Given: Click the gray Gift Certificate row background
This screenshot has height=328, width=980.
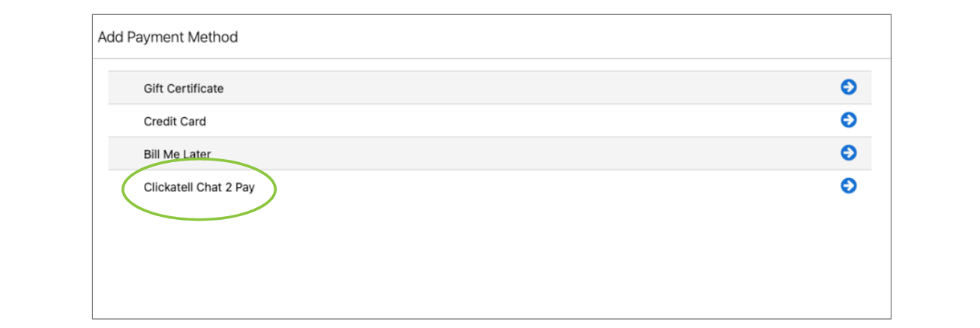Looking at the screenshot, I should click(x=490, y=88).
